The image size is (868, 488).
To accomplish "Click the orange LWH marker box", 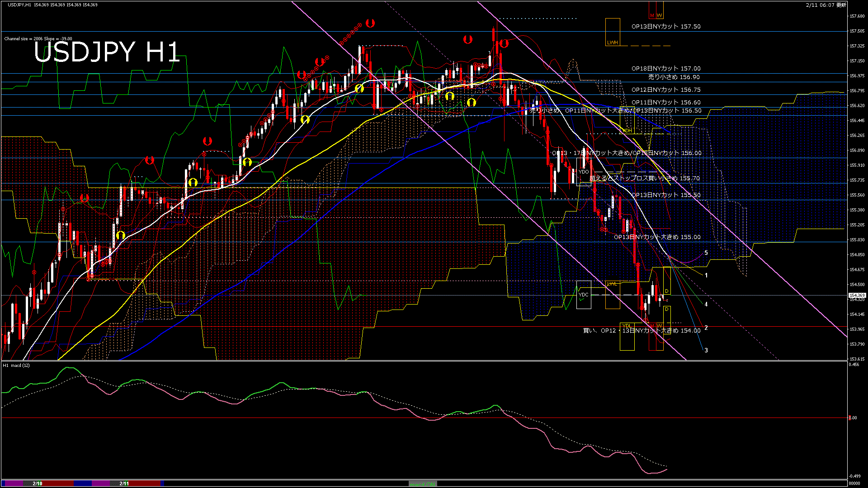I will click(x=613, y=32).
